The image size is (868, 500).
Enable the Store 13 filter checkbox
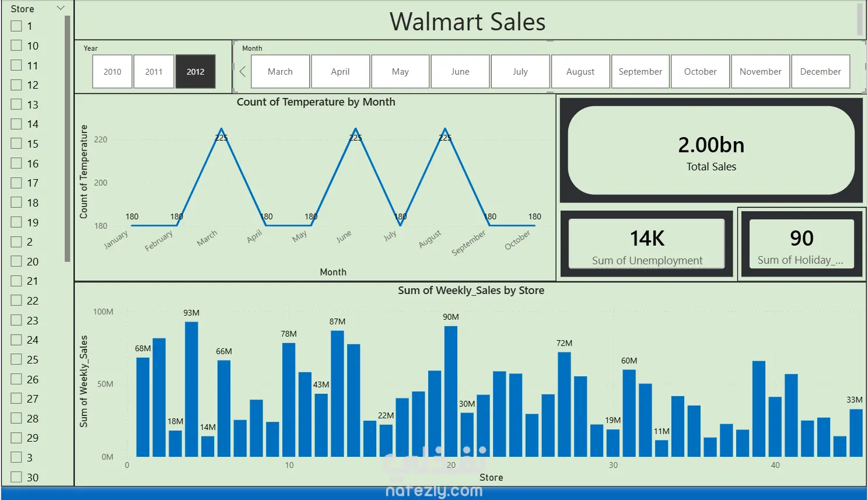16,104
